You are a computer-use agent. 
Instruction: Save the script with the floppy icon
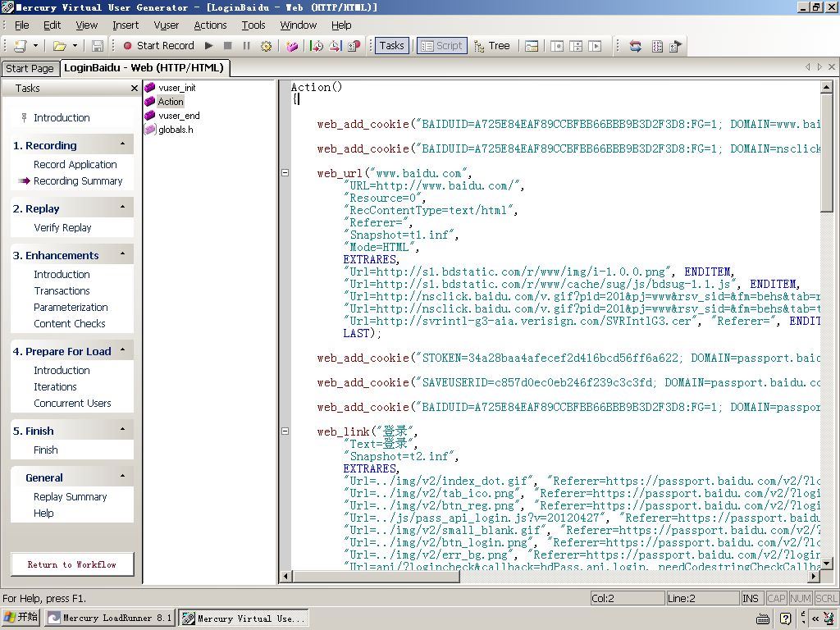click(x=98, y=46)
